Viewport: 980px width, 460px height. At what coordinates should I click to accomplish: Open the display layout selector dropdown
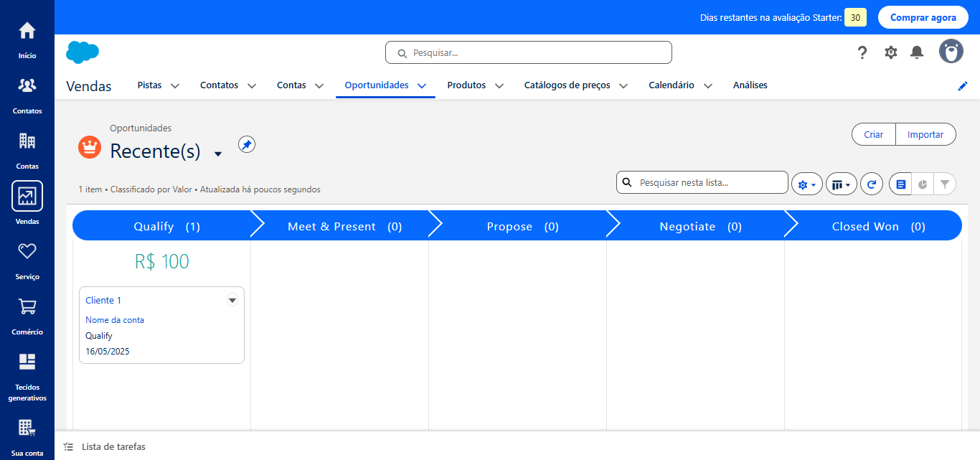[841, 184]
